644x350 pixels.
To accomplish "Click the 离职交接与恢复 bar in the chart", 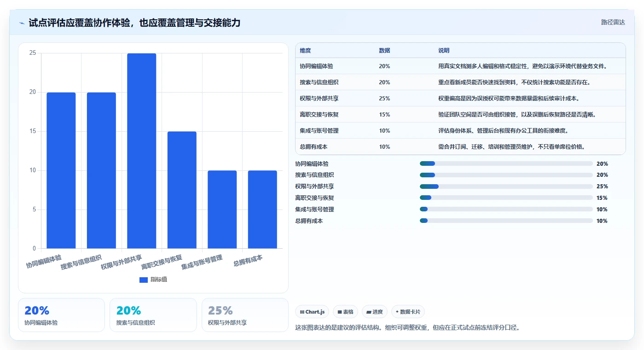I will tap(182, 190).
